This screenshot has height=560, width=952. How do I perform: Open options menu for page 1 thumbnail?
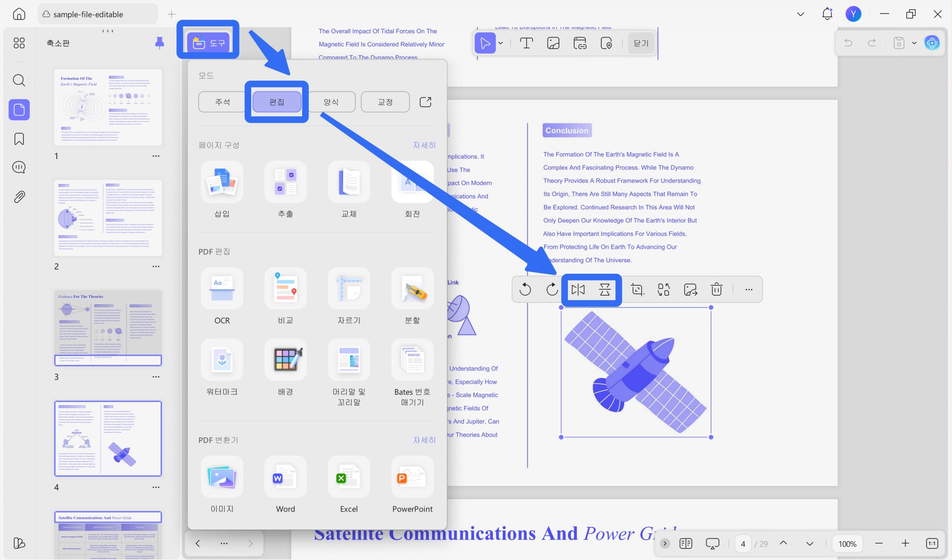click(156, 156)
